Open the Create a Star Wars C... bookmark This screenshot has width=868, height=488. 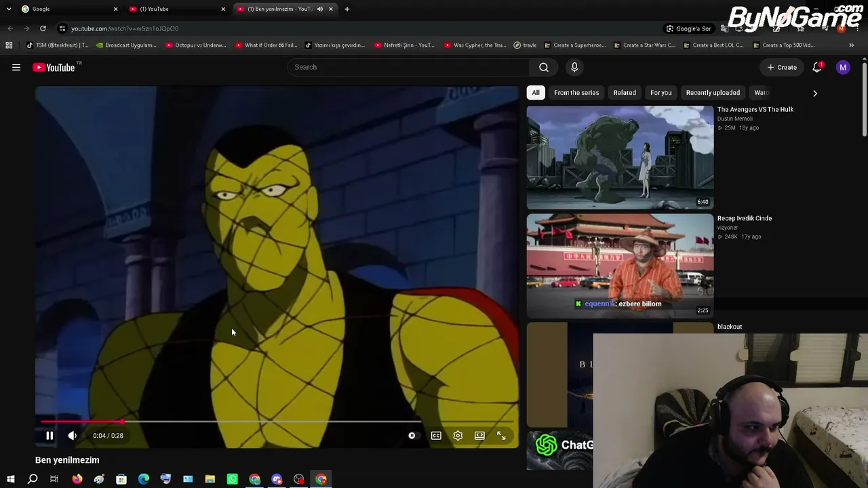click(644, 45)
